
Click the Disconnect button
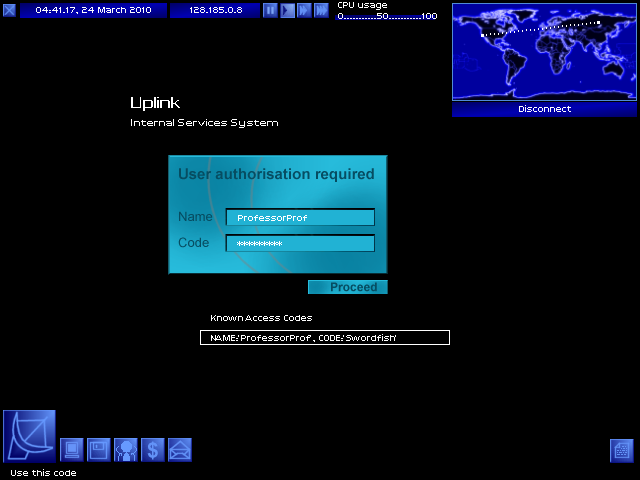pos(544,109)
